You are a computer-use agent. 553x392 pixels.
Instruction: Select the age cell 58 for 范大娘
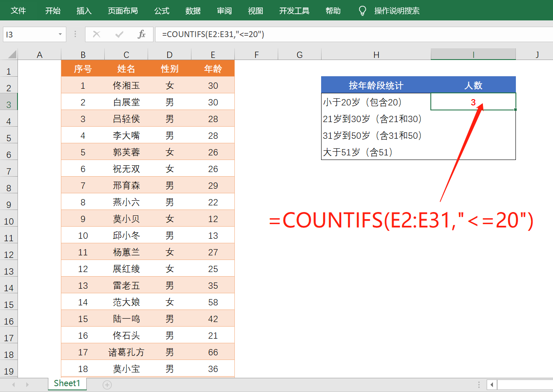click(x=213, y=302)
